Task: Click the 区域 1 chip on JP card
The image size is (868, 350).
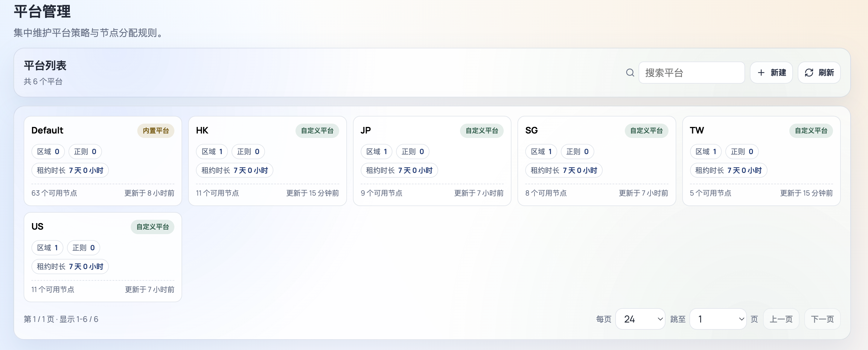Action: click(376, 152)
